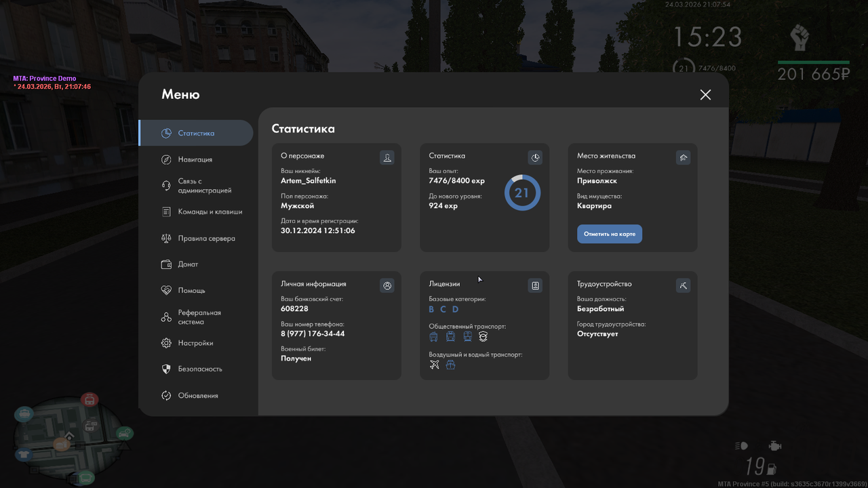
Task: Click the registration date 30.12.2024 12:51:06
Action: pos(318,230)
